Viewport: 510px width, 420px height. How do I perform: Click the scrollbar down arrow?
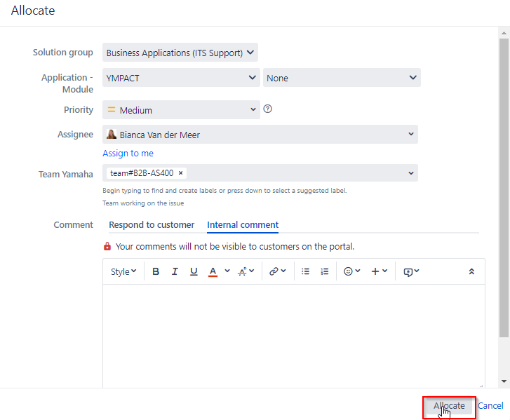coord(504,381)
